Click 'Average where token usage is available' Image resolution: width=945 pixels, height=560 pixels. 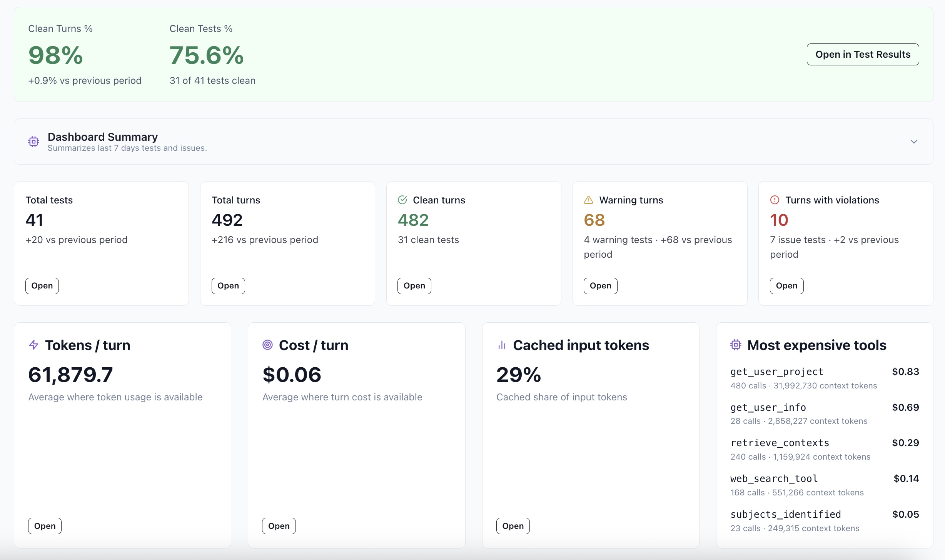115,397
